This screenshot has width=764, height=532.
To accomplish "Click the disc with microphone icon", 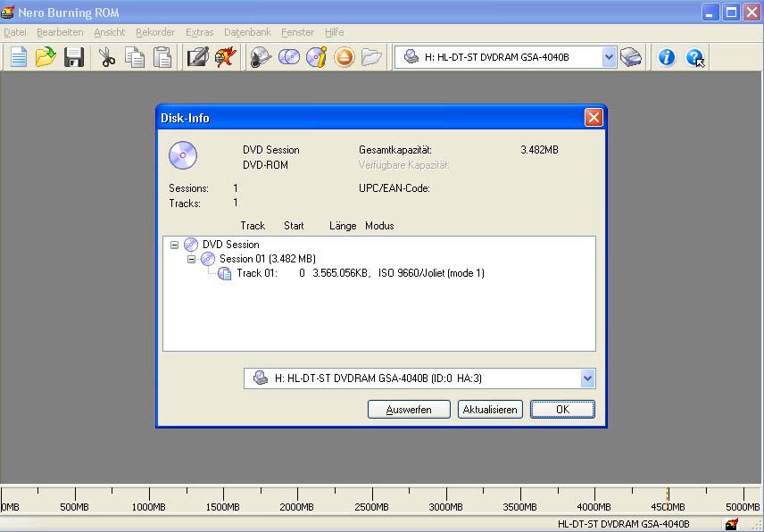I will 262,57.
